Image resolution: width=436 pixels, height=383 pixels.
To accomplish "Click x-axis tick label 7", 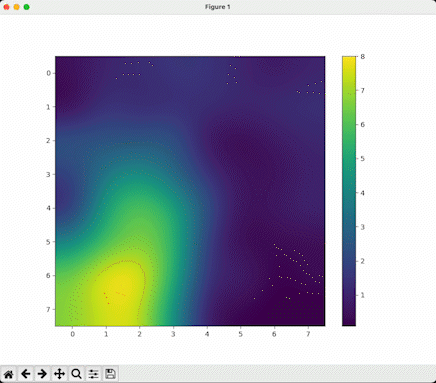I will 308,334.
